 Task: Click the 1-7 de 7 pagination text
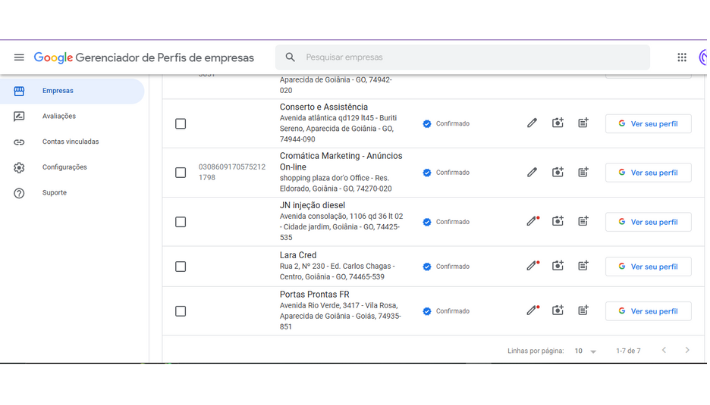628,351
